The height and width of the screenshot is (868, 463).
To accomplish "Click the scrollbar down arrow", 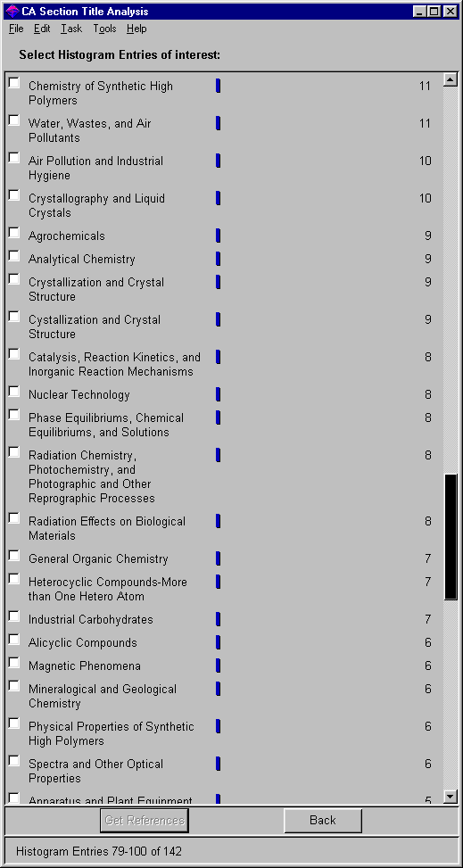I will [451, 797].
